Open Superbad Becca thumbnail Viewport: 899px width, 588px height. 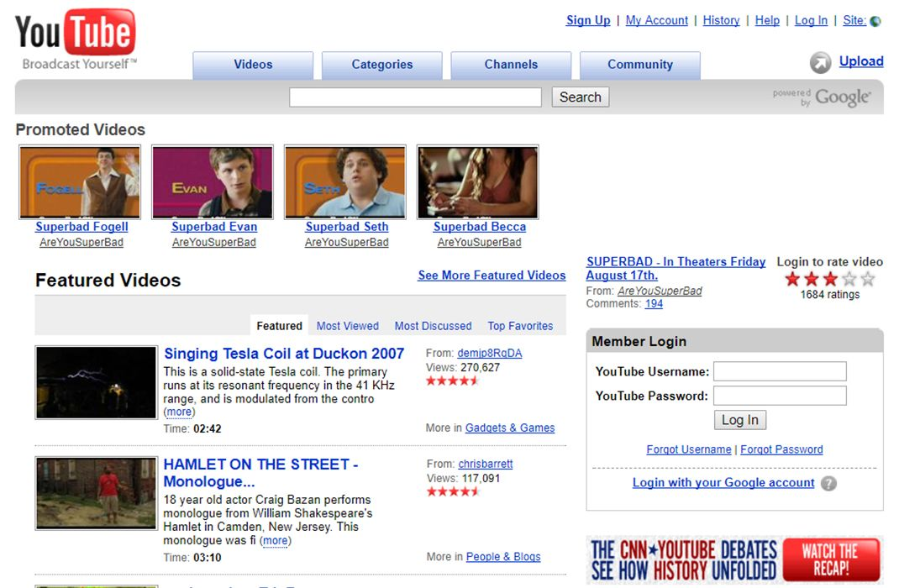click(477, 182)
